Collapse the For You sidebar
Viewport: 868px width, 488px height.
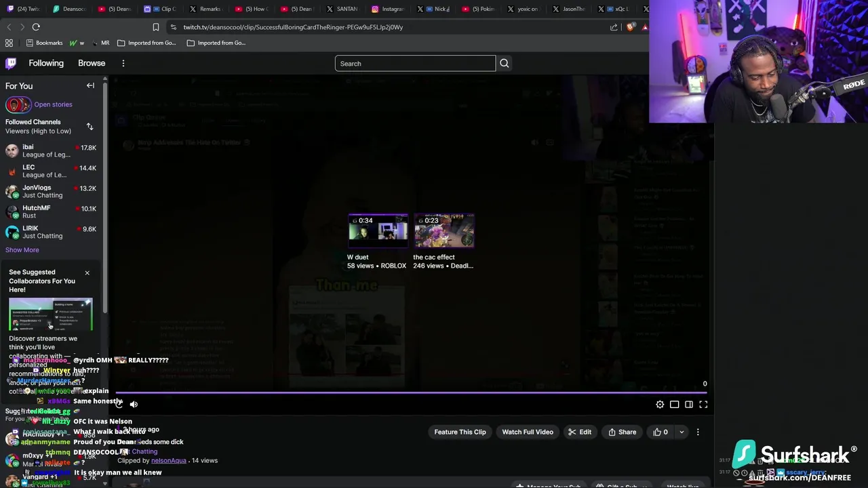click(x=90, y=85)
